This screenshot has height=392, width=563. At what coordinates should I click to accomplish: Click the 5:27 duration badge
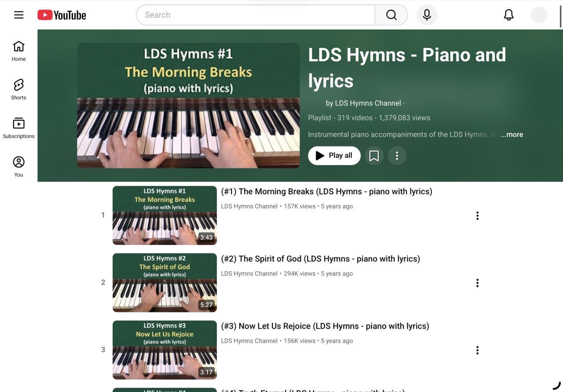tap(206, 305)
